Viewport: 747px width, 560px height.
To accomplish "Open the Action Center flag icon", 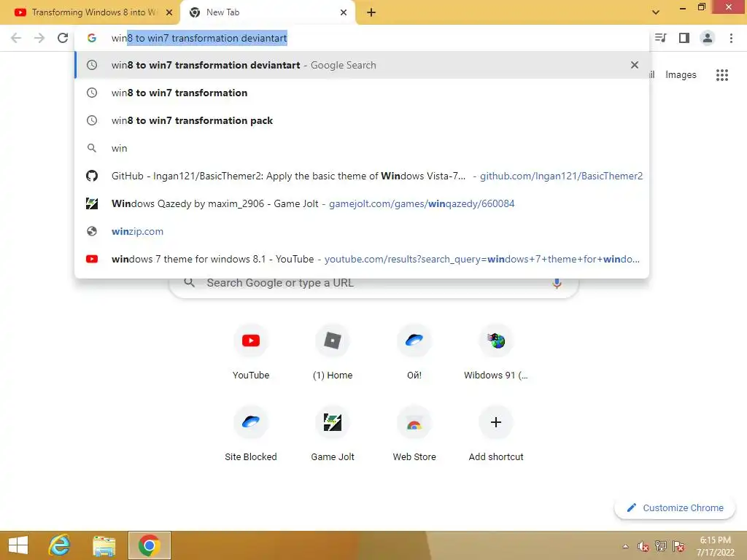I will coord(678,546).
